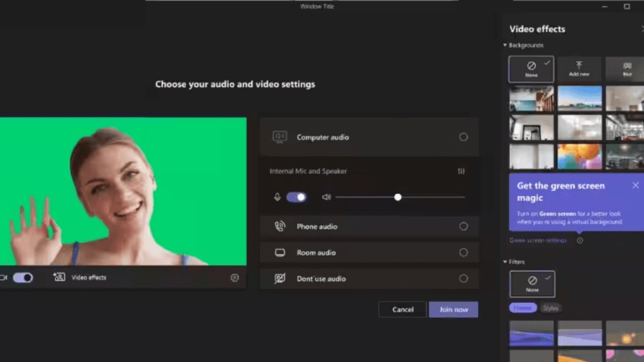This screenshot has width=644, height=362.
Task: Click Add new background tile
Action: 579,69
